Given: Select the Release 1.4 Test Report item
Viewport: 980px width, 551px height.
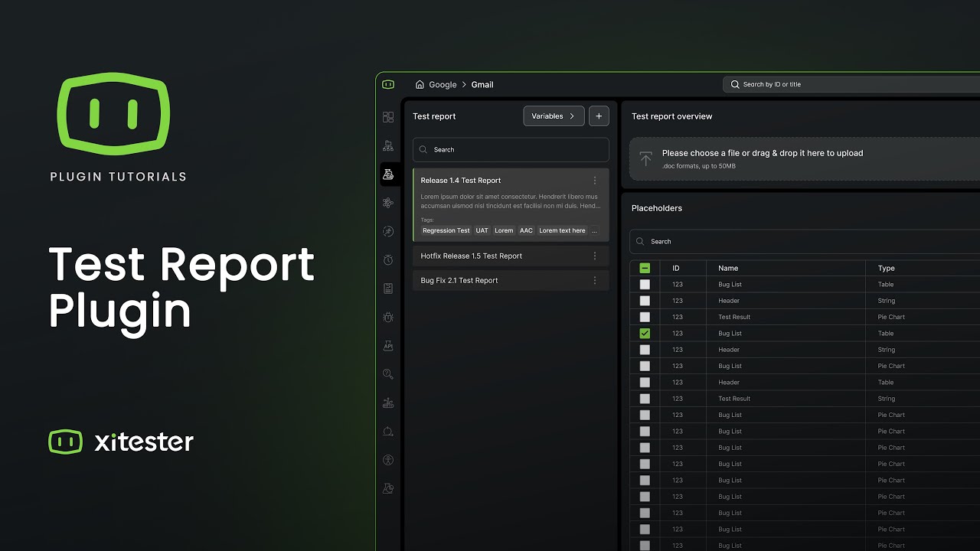Looking at the screenshot, I should (x=511, y=205).
